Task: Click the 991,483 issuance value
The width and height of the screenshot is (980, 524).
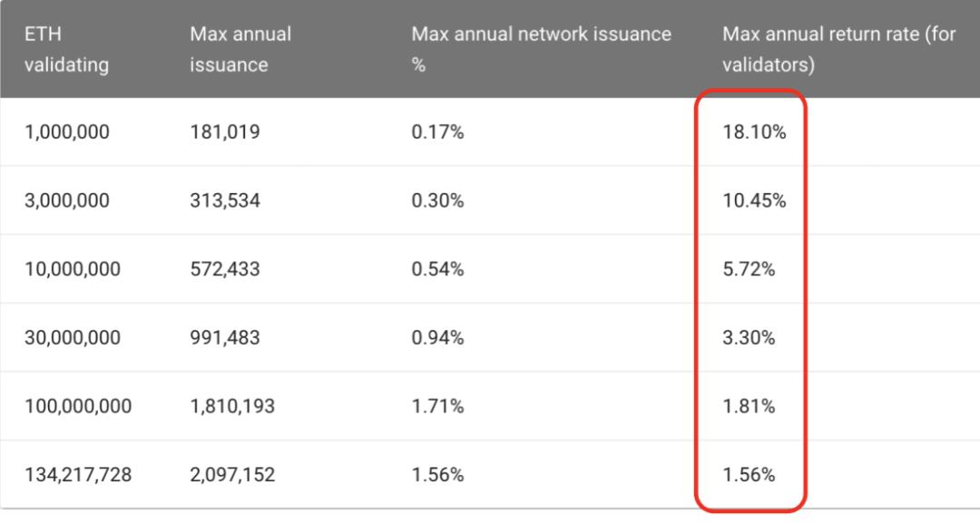Action: coord(225,338)
